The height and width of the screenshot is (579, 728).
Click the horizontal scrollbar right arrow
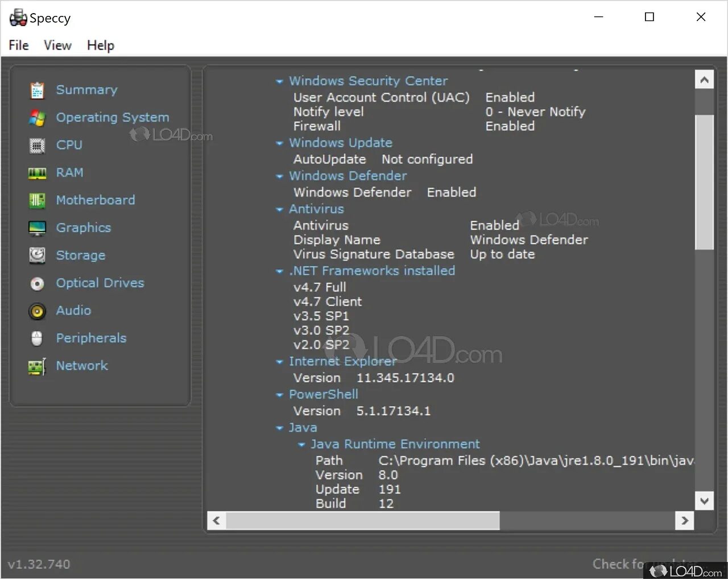pos(684,520)
